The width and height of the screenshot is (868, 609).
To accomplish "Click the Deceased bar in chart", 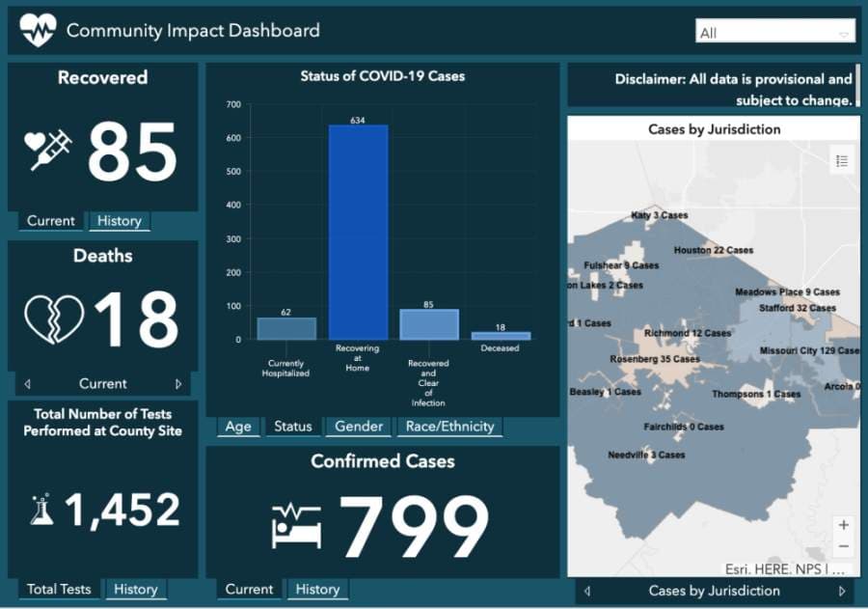I will point(501,336).
